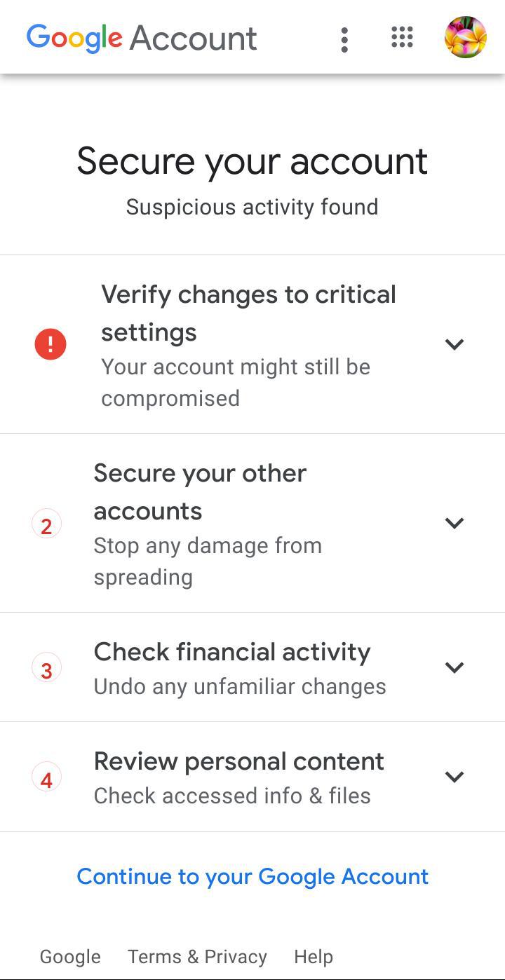The height and width of the screenshot is (980, 505).
Task: Open the Google apps grid
Action: pyautogui.click(x=401, y=39)
